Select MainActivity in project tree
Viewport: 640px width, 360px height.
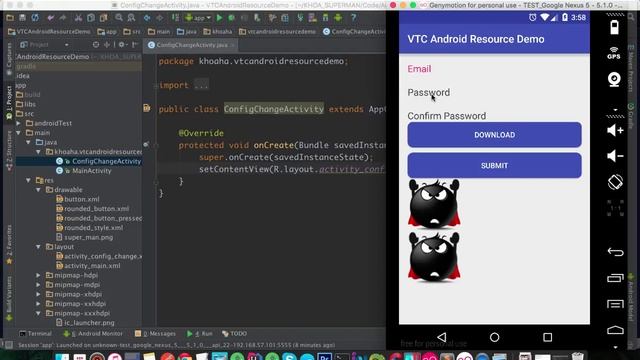91,171
